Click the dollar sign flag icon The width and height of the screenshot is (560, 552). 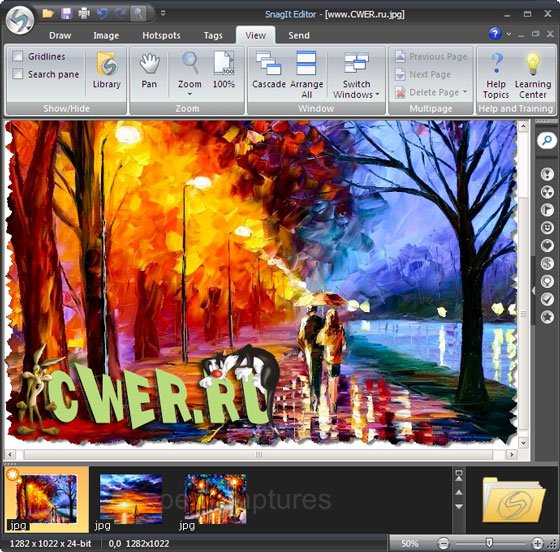click(x=547, y=263)
